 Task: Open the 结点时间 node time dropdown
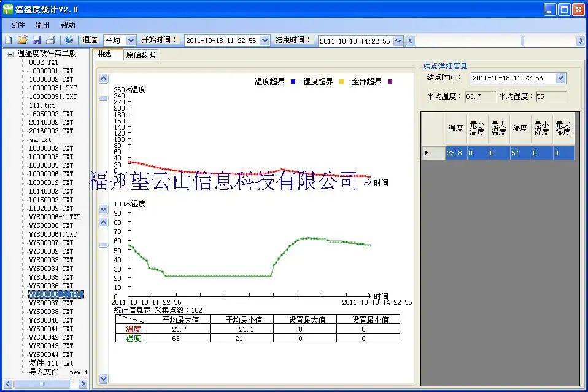[560, 77]
